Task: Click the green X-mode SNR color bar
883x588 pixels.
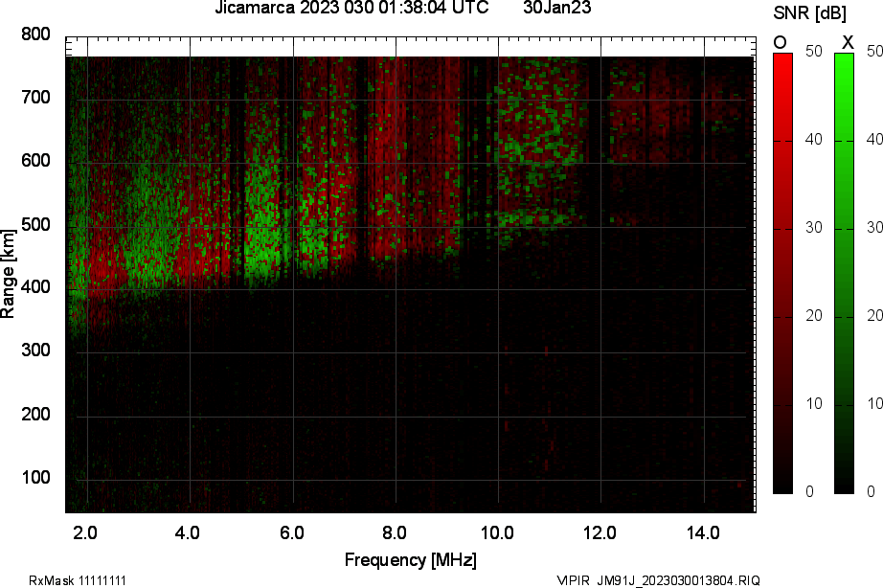Action: [x=844, y=273]
